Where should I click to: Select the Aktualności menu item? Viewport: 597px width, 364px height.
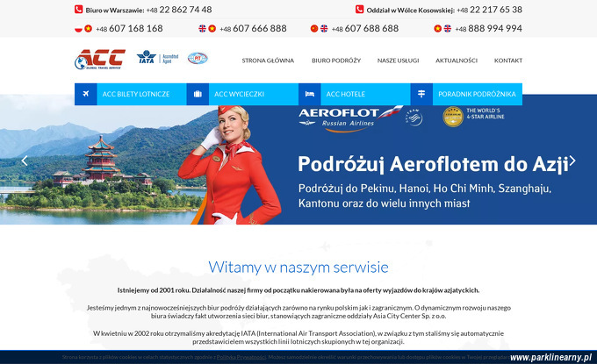pos(457,61)
